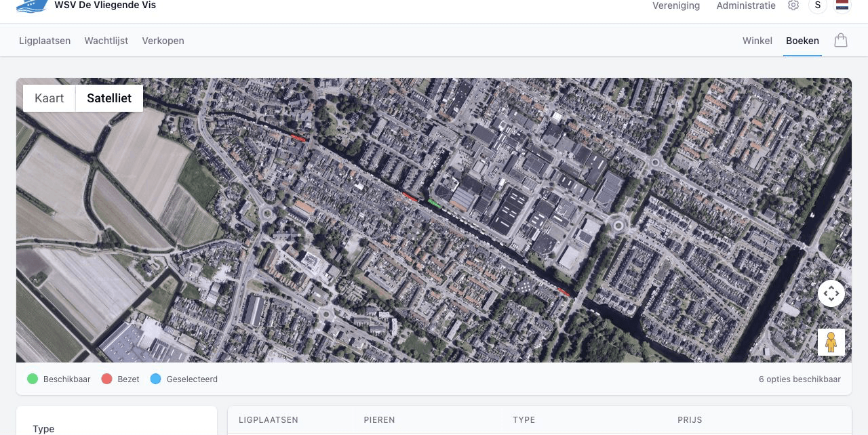Image resolution: width=868 pixels, height=435 pixels.
Task: Change language using the Dutch flag icon
Action: tap(842, 5)
